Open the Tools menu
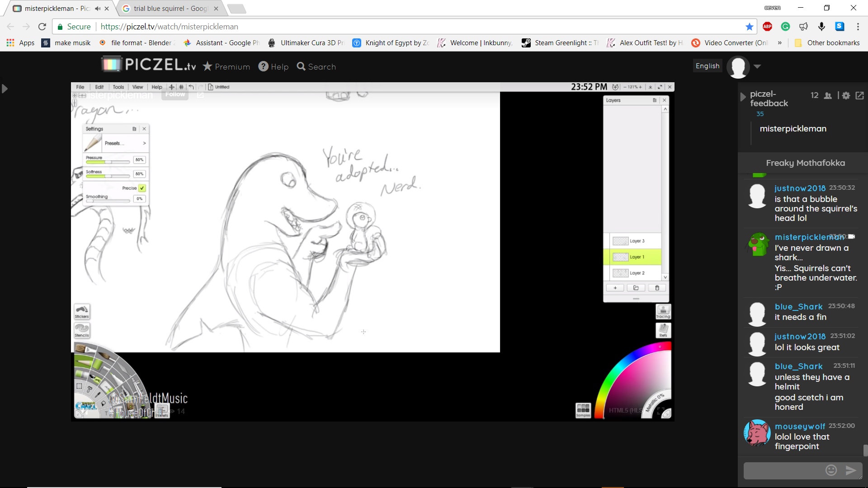The width and height of the screenshot is (868, 488). [x=118, y=87]
